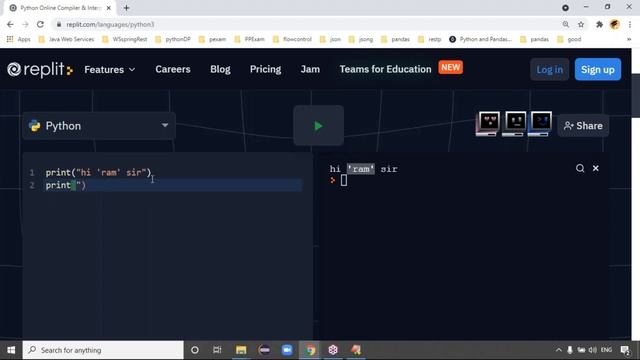The image size is (640, 360).
Task: Open Task View in the taskbar
Action: 217,350
